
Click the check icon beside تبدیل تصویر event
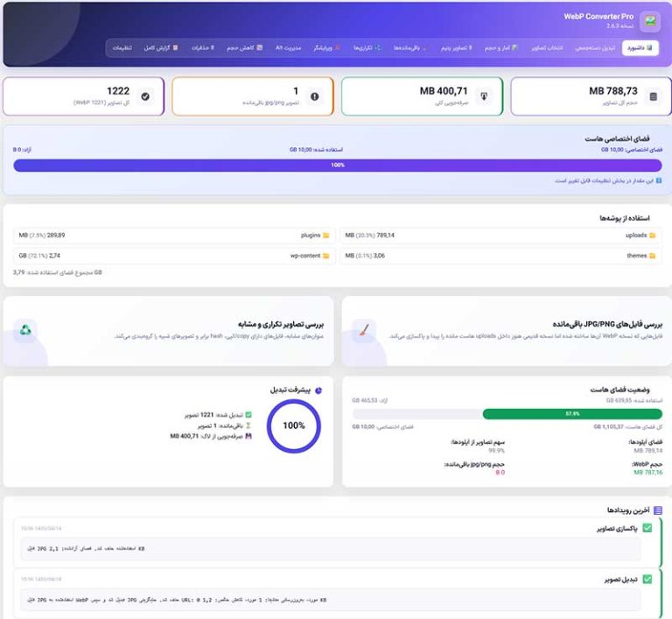click(647, 579)
